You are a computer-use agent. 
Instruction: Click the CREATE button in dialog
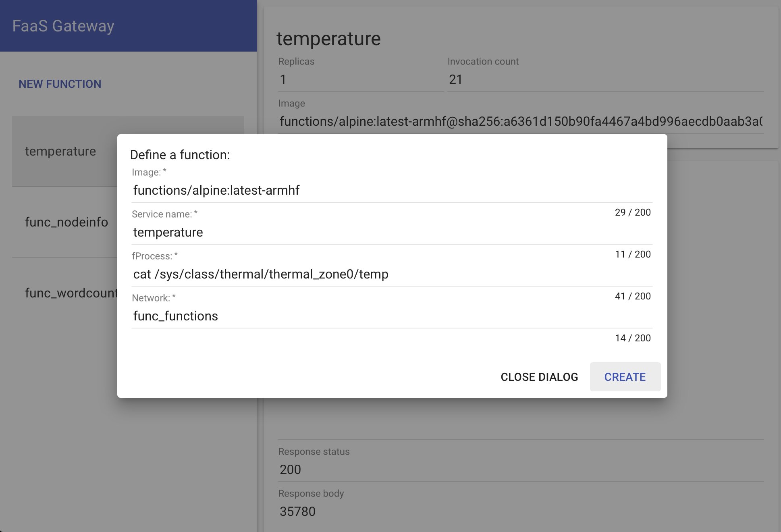[x=625, y=377]
